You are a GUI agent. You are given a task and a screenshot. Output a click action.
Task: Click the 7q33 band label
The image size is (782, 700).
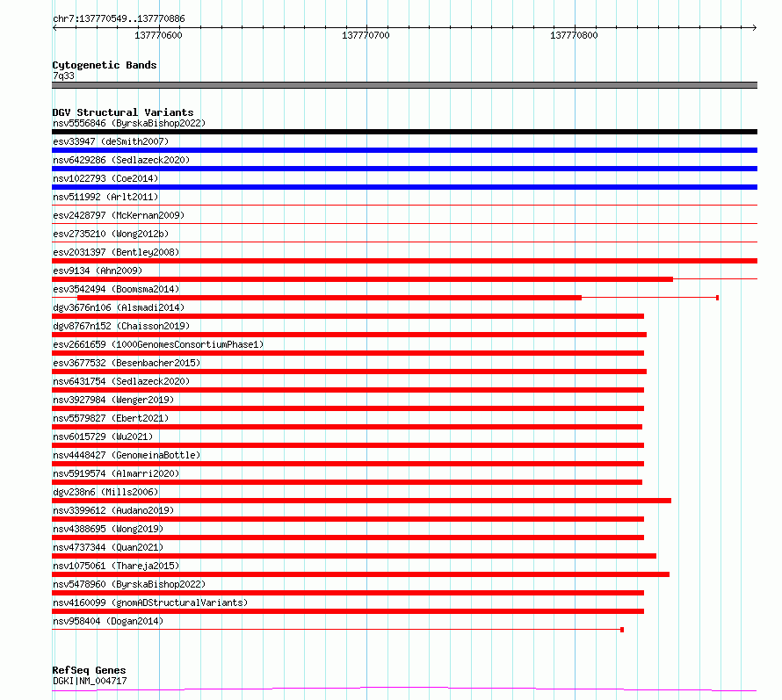coord(63,76)
